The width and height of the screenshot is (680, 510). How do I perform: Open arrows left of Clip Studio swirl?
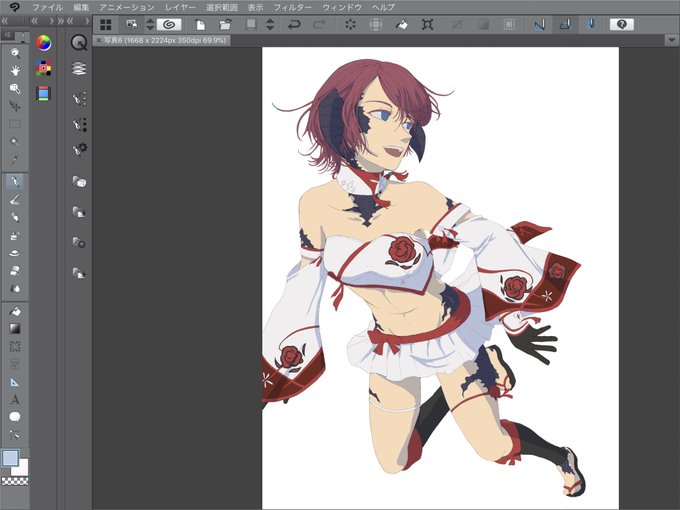[150, 25]
